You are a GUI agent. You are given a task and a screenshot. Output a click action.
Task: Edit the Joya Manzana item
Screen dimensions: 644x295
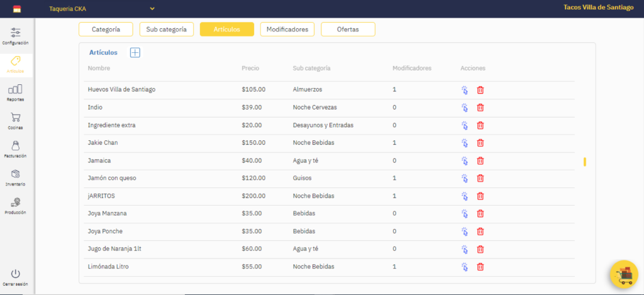click(465, 213)
